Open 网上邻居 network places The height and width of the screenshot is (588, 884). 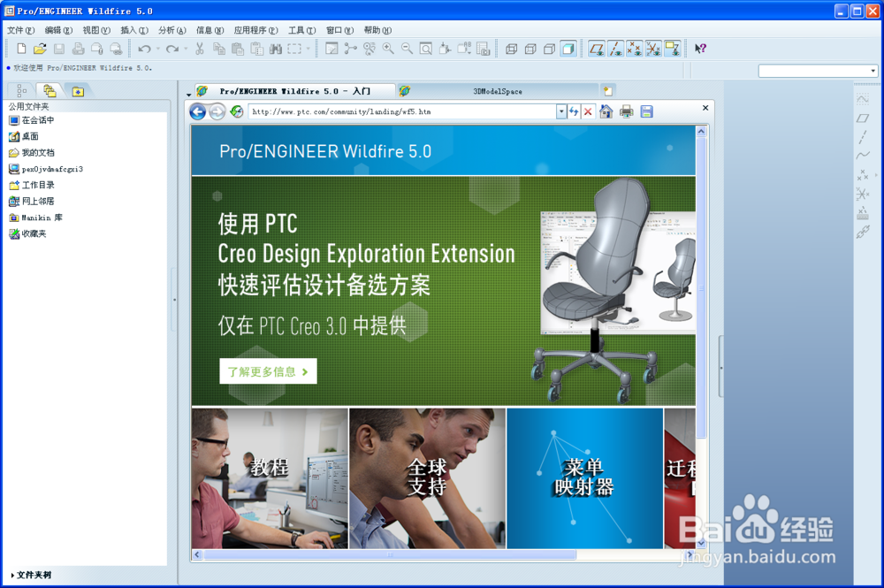[x=32, y=202]
